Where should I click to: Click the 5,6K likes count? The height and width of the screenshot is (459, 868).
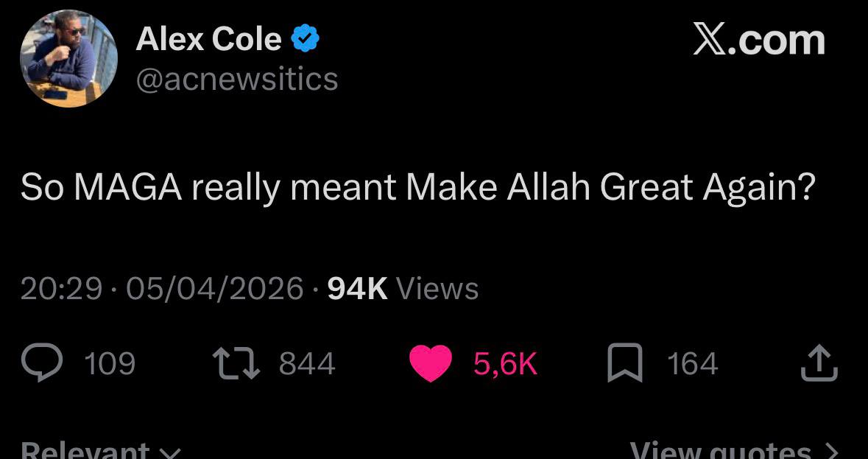[x=505, y=364]
